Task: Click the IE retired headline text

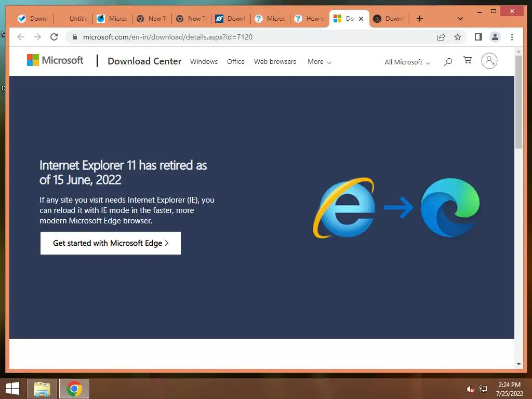Action: tap(123, 172)
